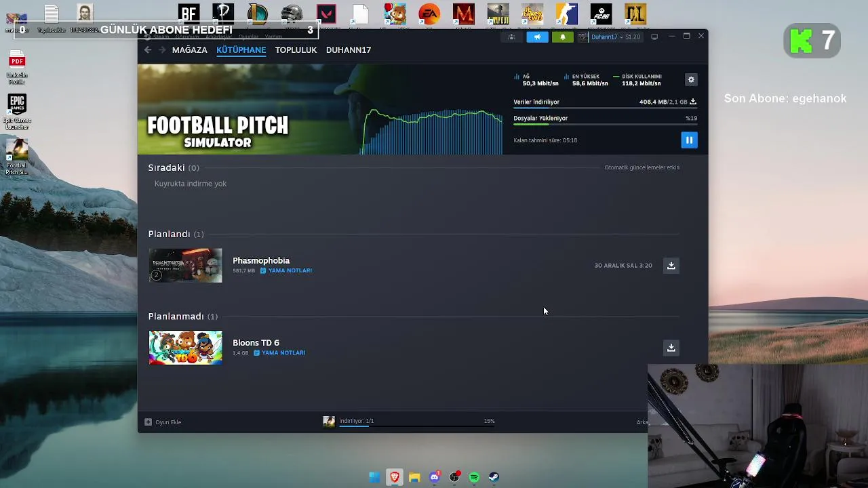Open Epic Games Launcher desktop icon
This screenshot has width=868, height=488.
pyautogui.click(x=17, y=112)
